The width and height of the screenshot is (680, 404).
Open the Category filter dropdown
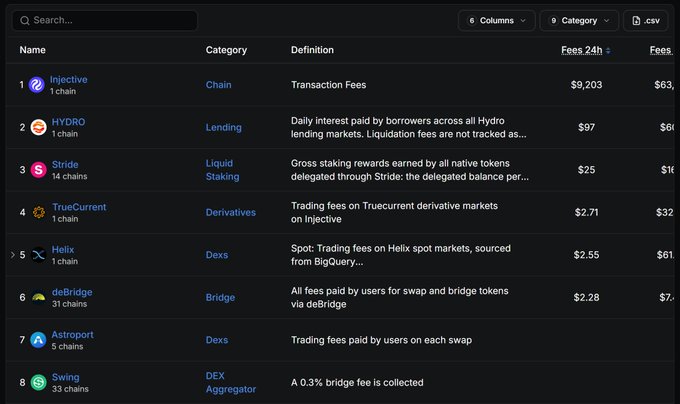579,20
